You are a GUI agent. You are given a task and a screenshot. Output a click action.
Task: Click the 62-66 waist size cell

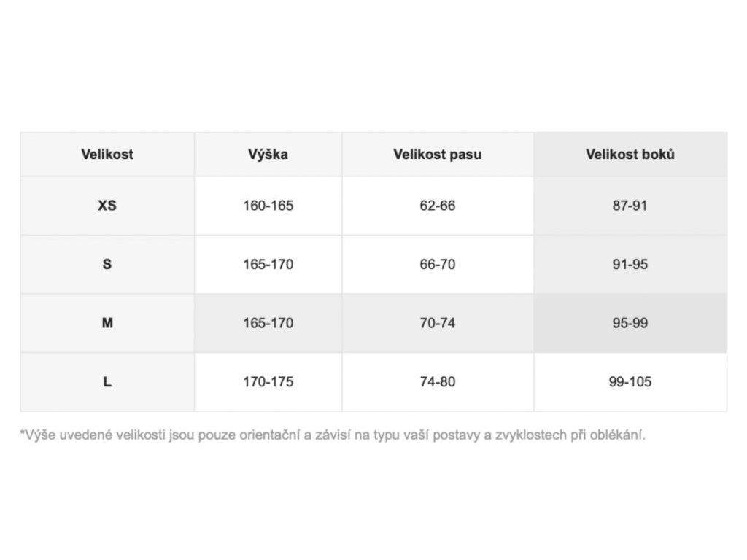(437, 206)
